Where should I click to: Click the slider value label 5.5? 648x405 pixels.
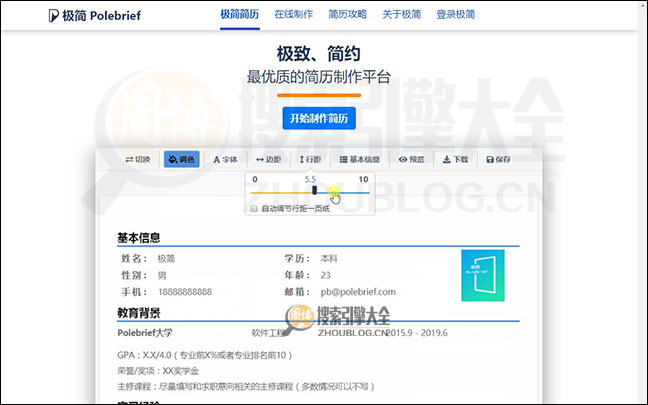click(x=310, y=179)
